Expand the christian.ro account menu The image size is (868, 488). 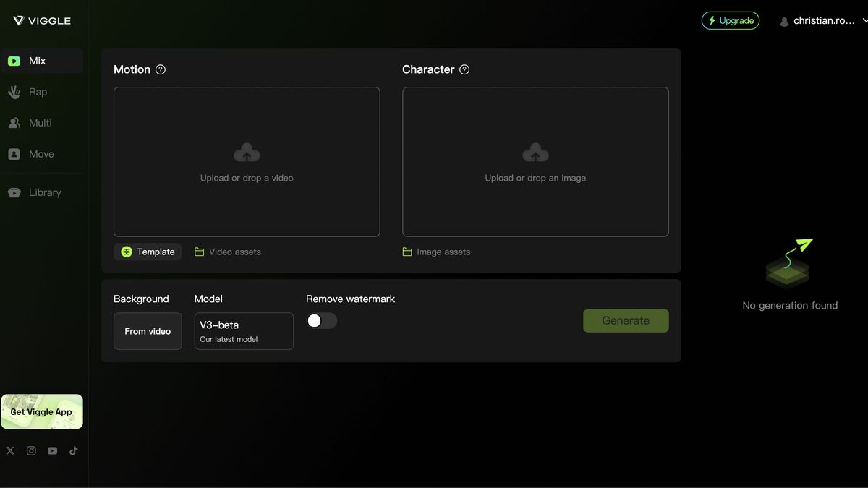point(825,20)
